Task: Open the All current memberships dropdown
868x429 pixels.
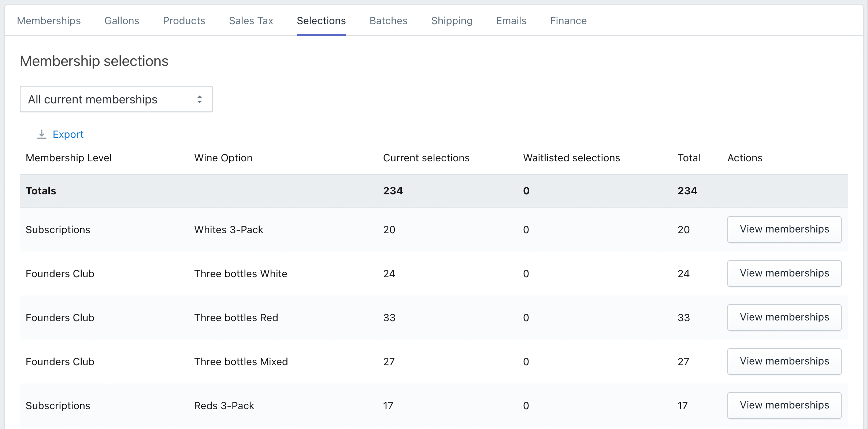Action: pyautogui.click(x=116, y=99)
